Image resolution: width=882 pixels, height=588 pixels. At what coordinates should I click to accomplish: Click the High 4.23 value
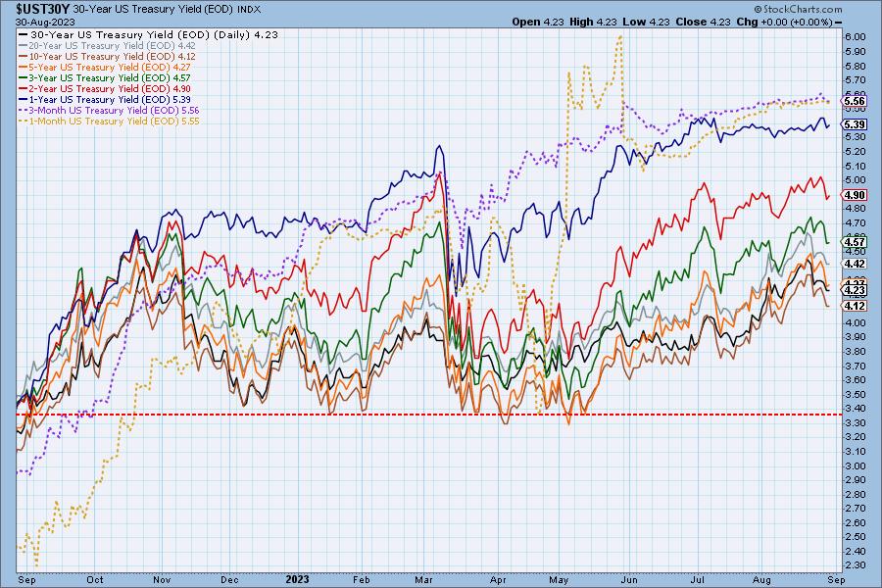(x=593, y=22)
